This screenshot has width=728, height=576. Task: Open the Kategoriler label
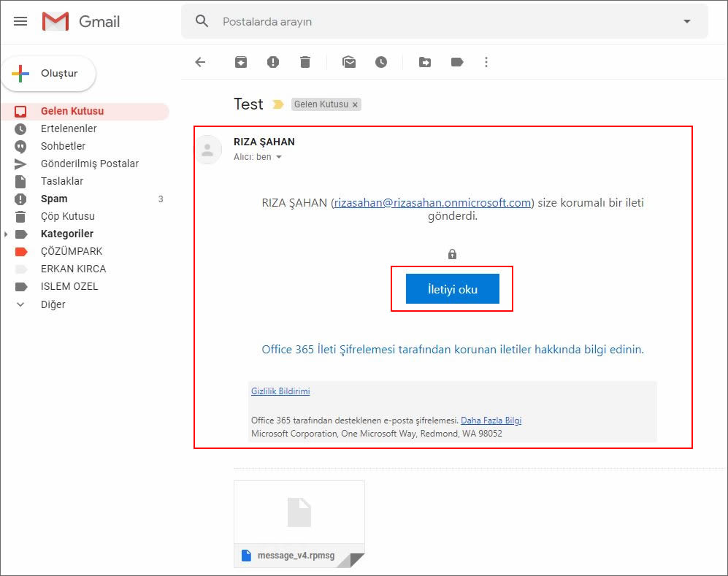coord(67,234)
